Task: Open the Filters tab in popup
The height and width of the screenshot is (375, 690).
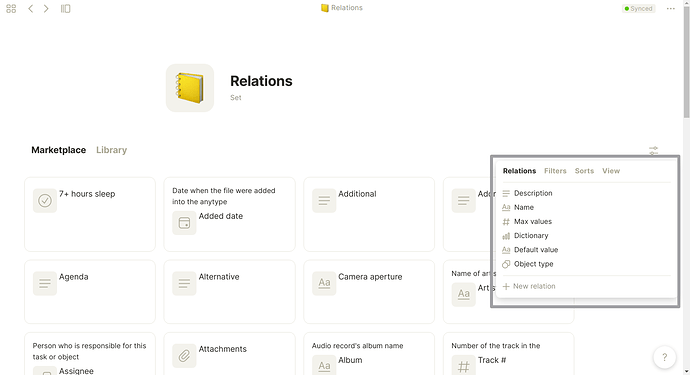Action: pyautogui.click(x=555, y=171)
